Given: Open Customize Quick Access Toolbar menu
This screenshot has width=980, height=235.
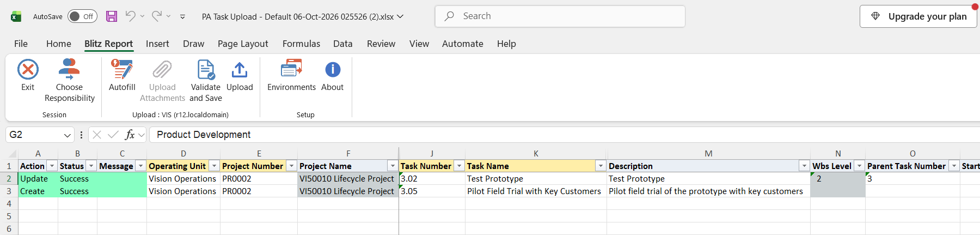Looking at the screenshot, I should (x=182, y=17).
